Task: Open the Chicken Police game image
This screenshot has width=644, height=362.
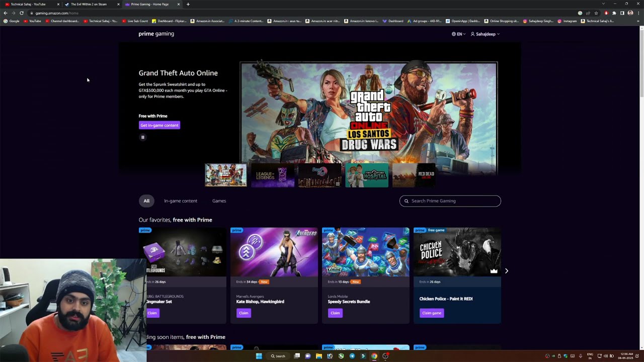Action: click(x=457, y=252)
